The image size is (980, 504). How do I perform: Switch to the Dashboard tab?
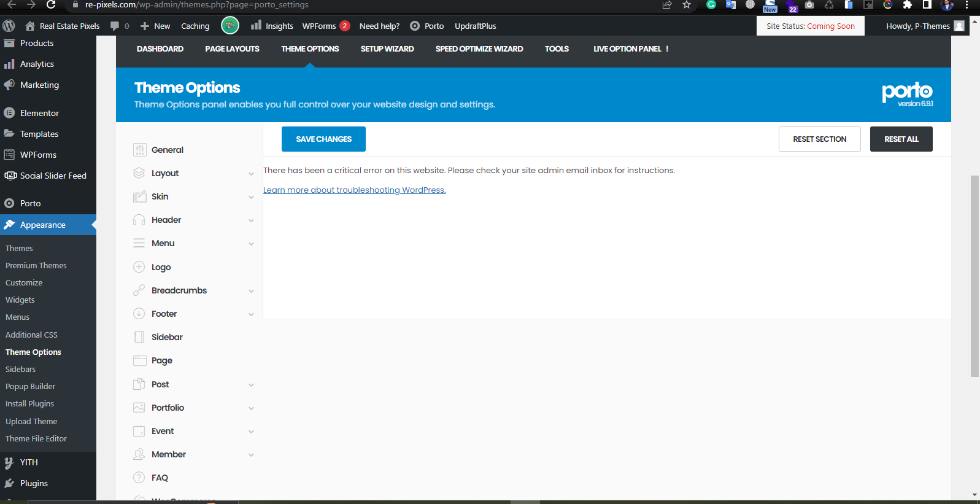(160, 49)
